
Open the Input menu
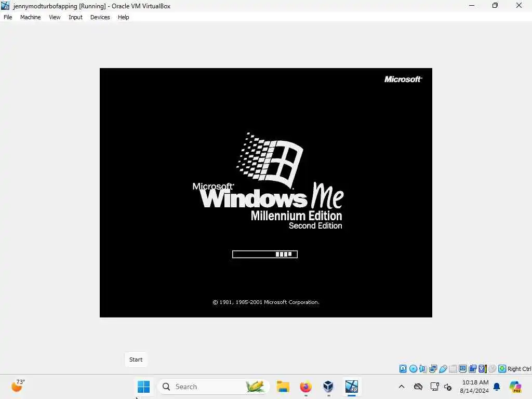[75, 17]
